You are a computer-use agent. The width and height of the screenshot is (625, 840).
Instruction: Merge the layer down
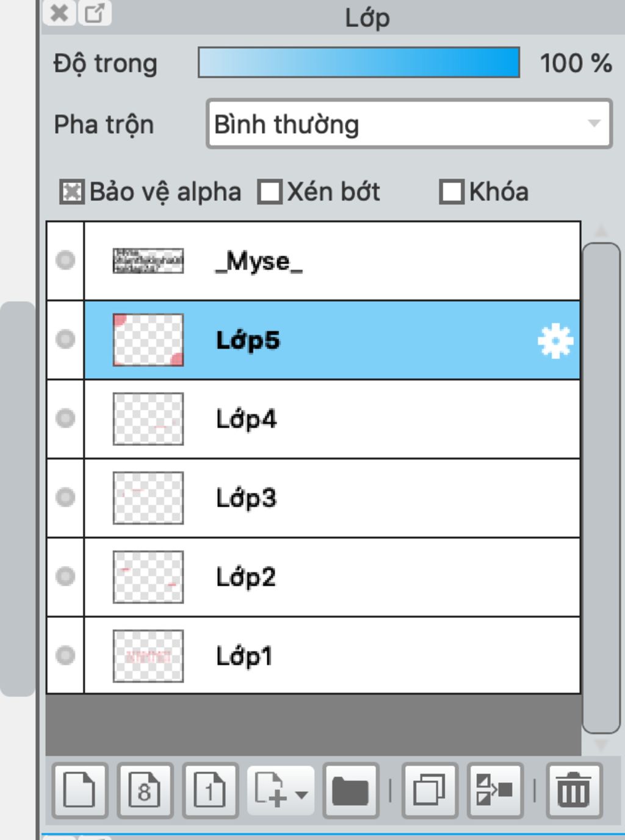494,790
